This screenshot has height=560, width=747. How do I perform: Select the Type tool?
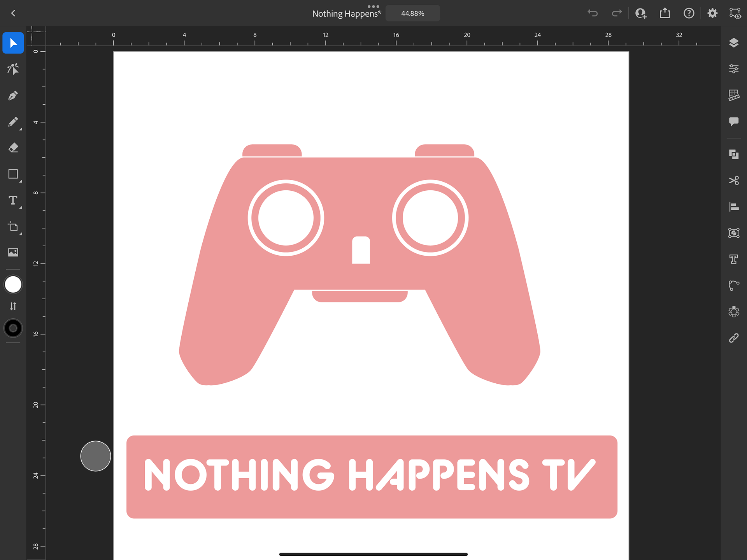click(x=13, y=200)
